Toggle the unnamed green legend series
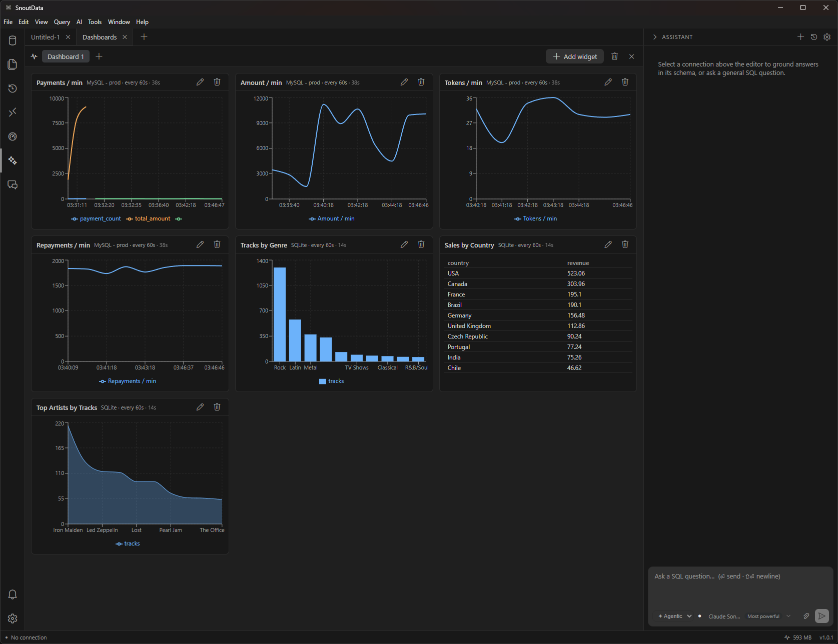The width and height of the screenshot is (838, 644). point(179,218)
